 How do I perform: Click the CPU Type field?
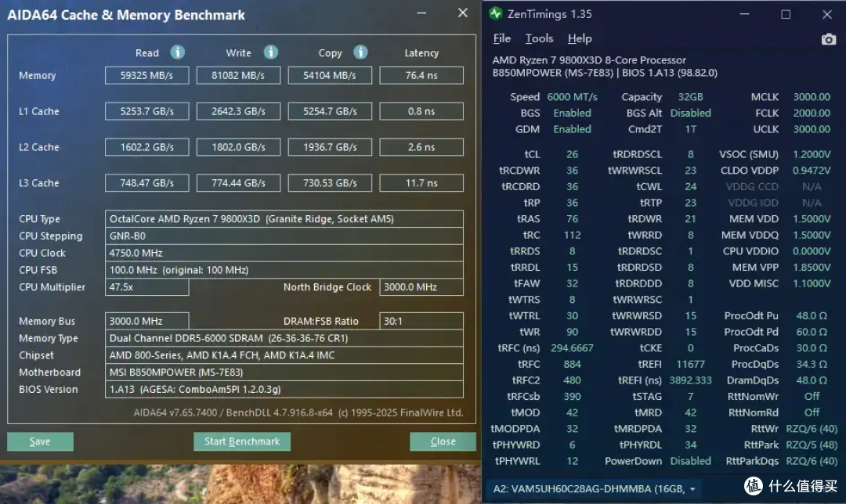point(284,219)
